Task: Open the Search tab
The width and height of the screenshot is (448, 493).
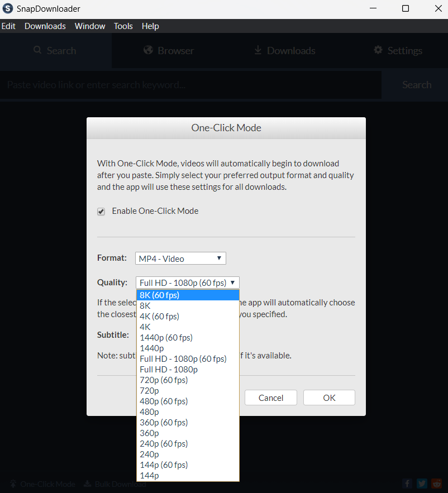Action: (x=55, y=51)
